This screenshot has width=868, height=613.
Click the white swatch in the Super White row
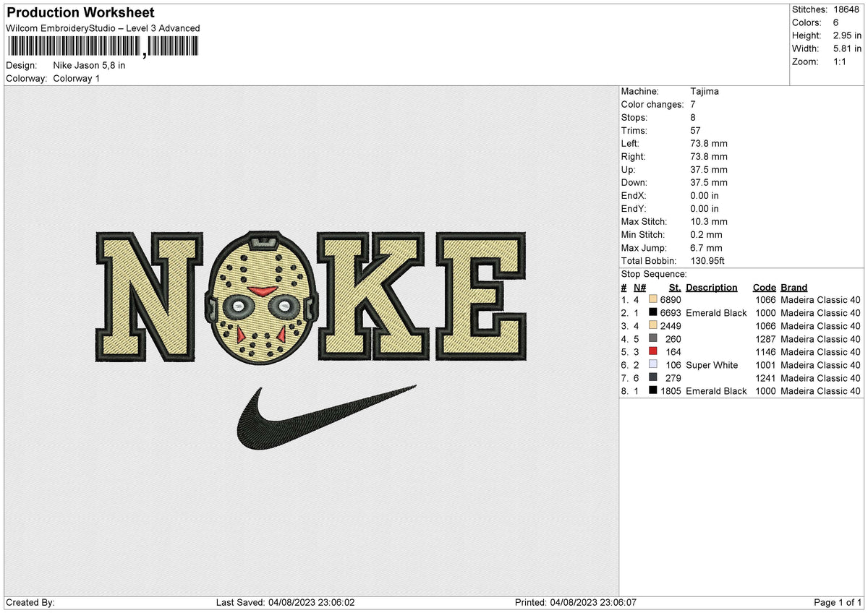[x=653, y=364]
